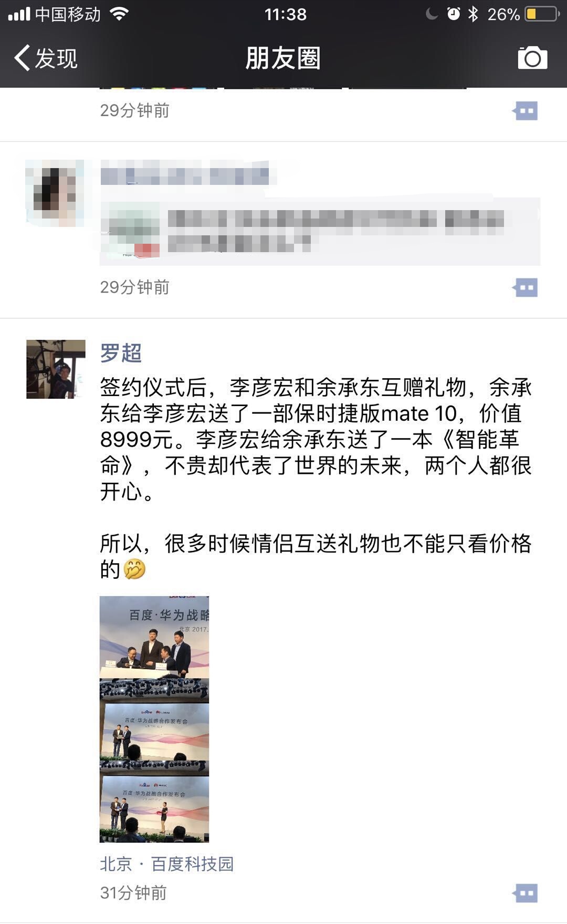Open 罗超's profile avatar

(56, 369)
